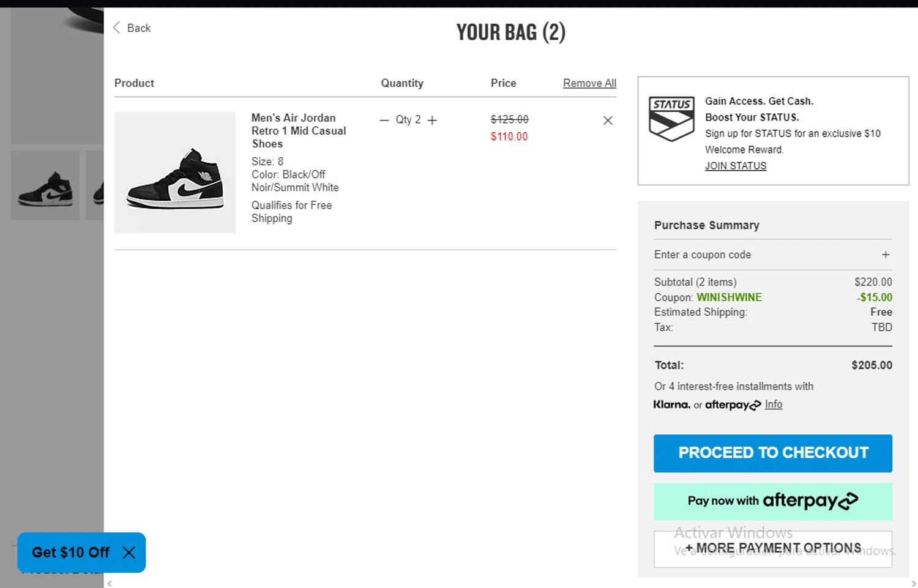Image resolution: width=918 pixels, height=588 pixels.
Task: Increase quantity with the plus icon
Action: pyautogui.click(x=432, y=121)
